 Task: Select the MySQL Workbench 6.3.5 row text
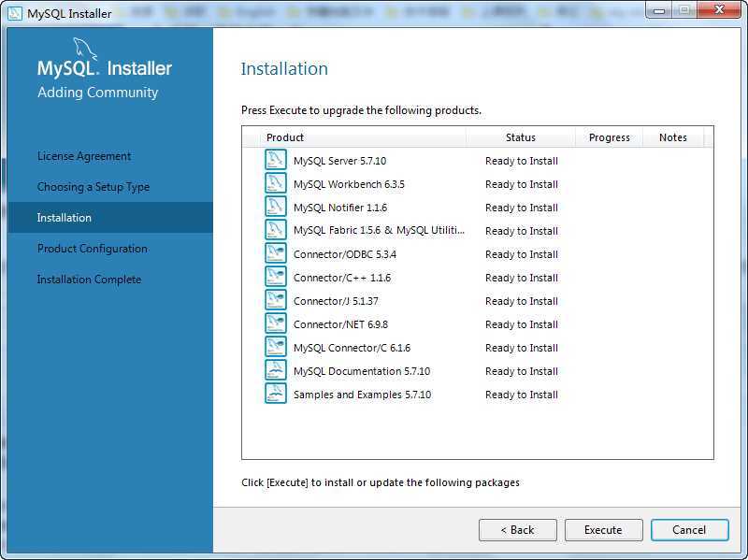pyautogui.click(x=349, y=184)
